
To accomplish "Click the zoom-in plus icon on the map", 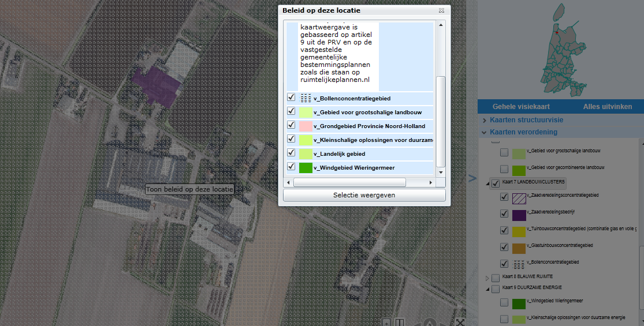I will coord(387,322).
